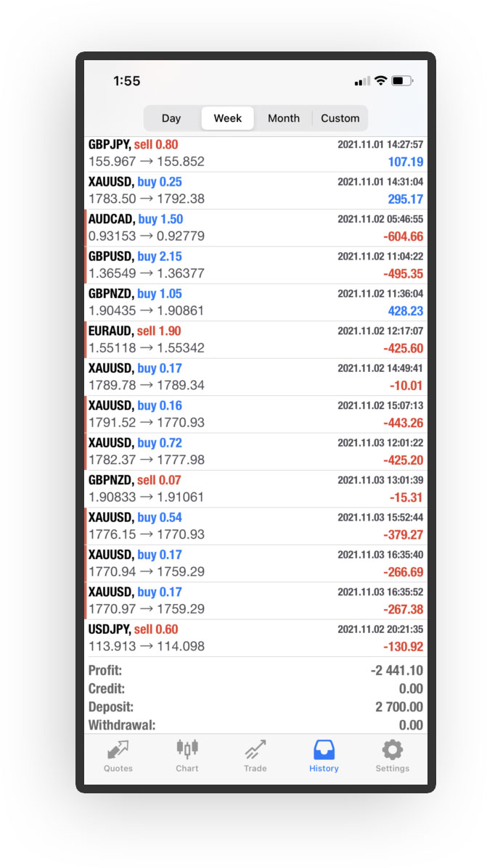Select the USDJPY sell 0.60 trade
Screen dimensions: 487x868
coord(255,638)
